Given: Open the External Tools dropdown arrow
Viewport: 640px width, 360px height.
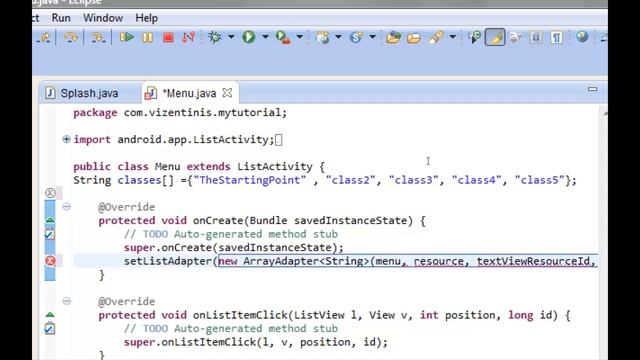Looking at the screenshot, I should (300, 37).
